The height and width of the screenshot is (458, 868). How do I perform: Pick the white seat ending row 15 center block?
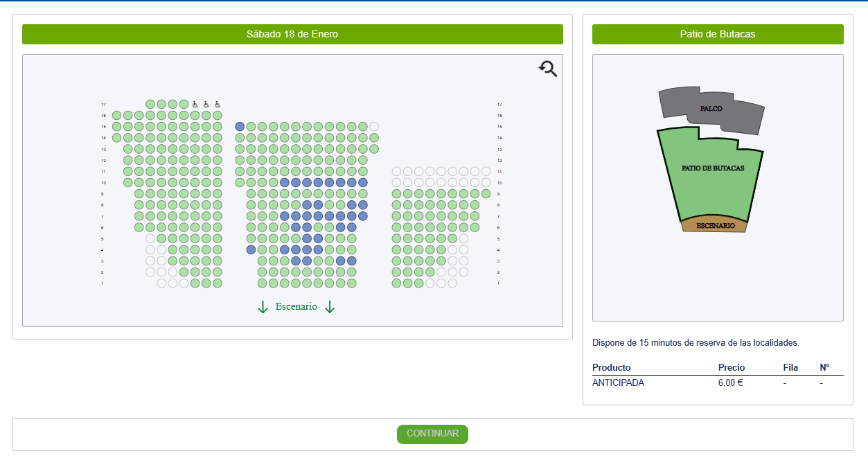[374, 127]
